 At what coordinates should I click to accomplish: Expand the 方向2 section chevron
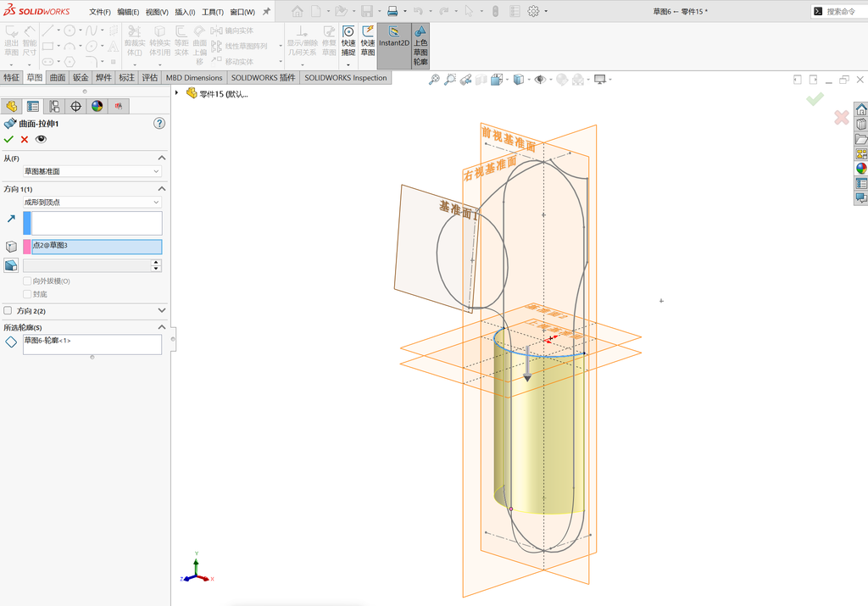pyautogui.click(x=162, y=310)
